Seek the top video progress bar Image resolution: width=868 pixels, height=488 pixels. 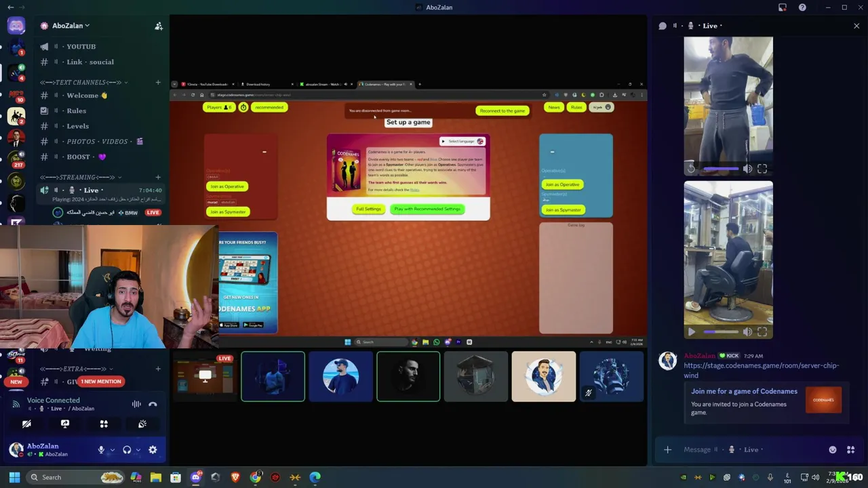coord(720,168)
